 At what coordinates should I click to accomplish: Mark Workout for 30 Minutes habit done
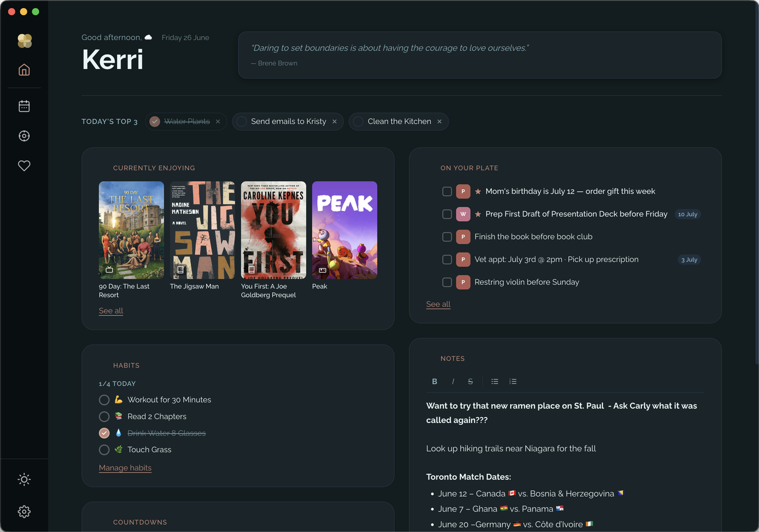point(104,400)
